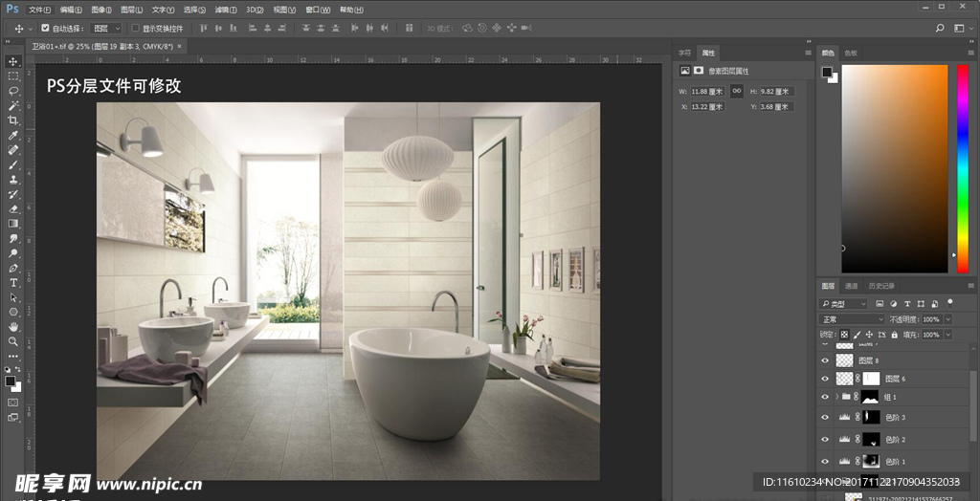Expand the 组 1 layer group
The height and width of the screenshot is (501, 980).
836,397
